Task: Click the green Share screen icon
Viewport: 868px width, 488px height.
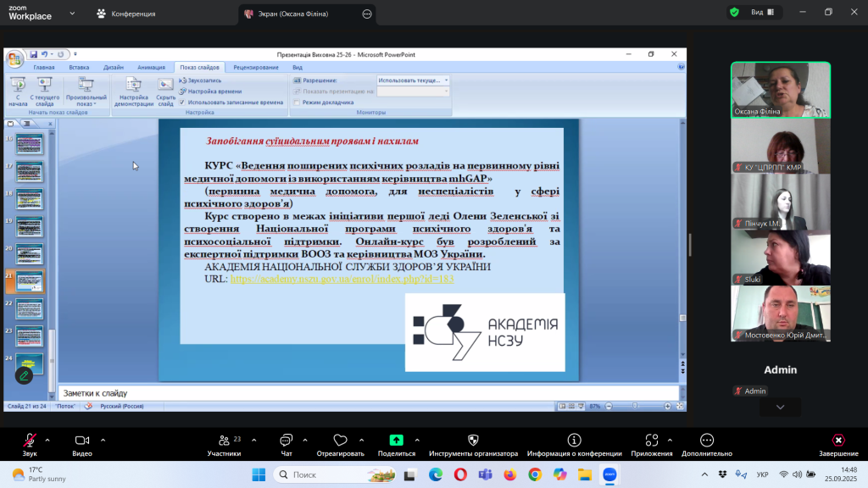Action: (396, 441)
